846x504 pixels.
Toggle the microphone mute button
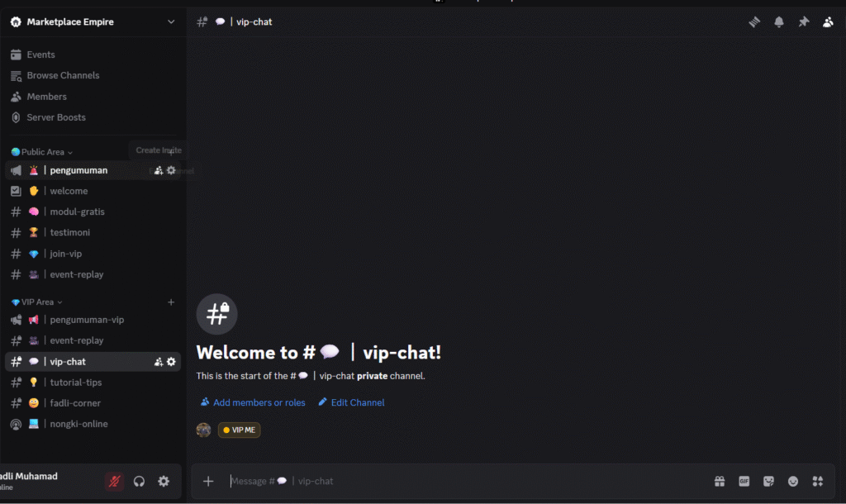[115, 481]
